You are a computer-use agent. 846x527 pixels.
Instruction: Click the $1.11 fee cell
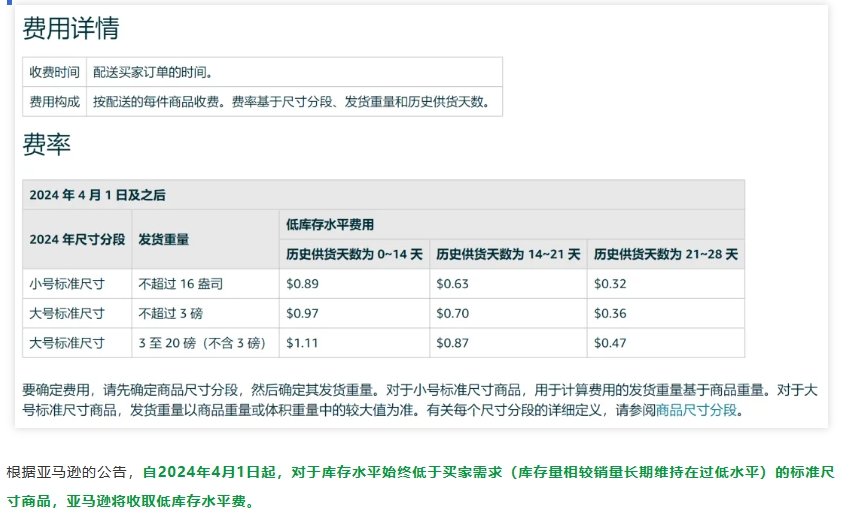(354, 343)
